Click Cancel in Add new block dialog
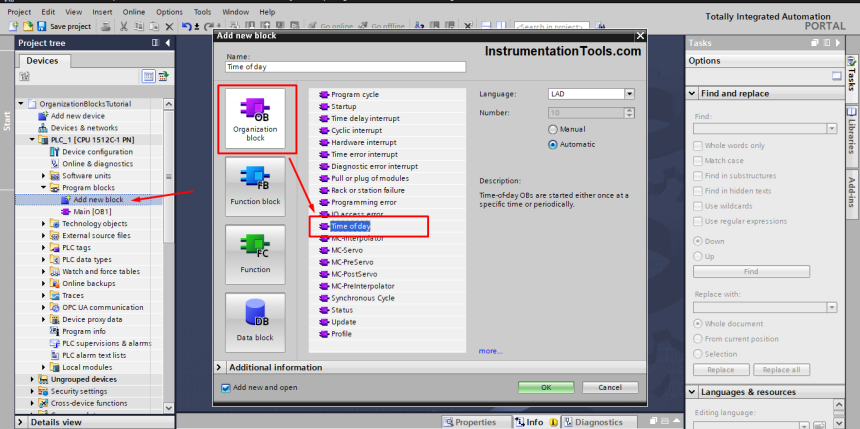This screenshot has width=860, height=429. tap(610, 387)
